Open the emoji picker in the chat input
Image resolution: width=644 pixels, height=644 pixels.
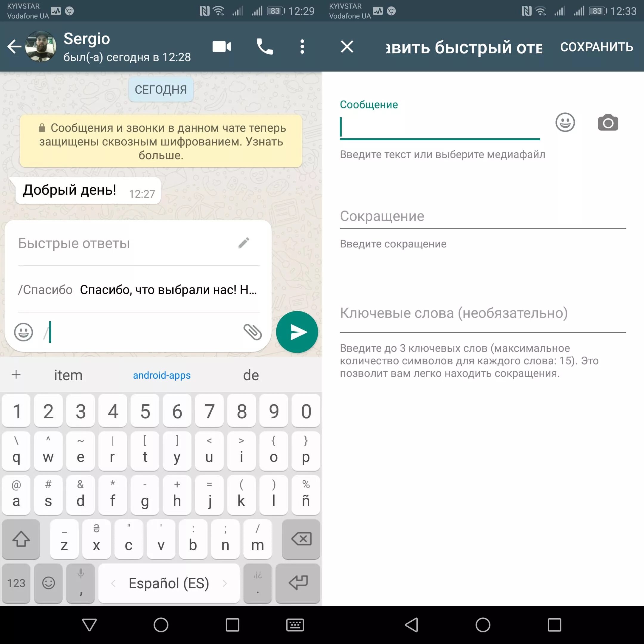pyautogui.click(x=24, y=332)
